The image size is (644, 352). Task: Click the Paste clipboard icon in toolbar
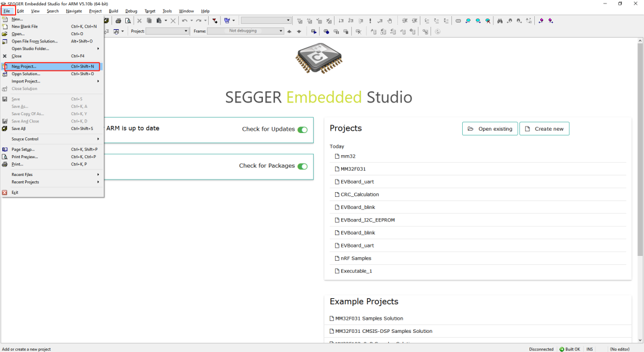tap(159, 20)
